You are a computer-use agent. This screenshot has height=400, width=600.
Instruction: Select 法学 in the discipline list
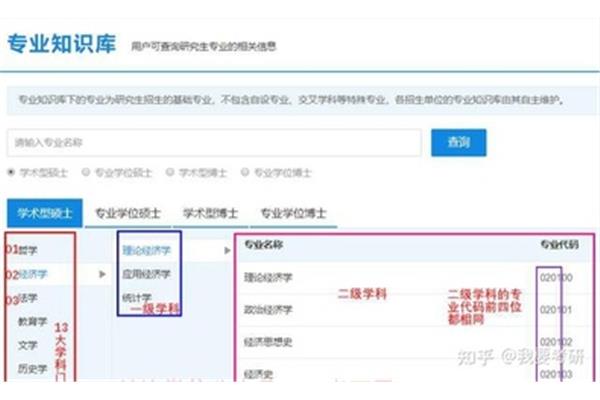[28, 298]
